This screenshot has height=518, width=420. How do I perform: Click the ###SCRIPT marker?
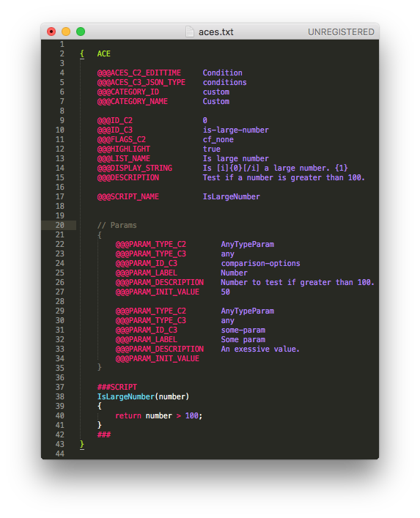coord(117,387)
